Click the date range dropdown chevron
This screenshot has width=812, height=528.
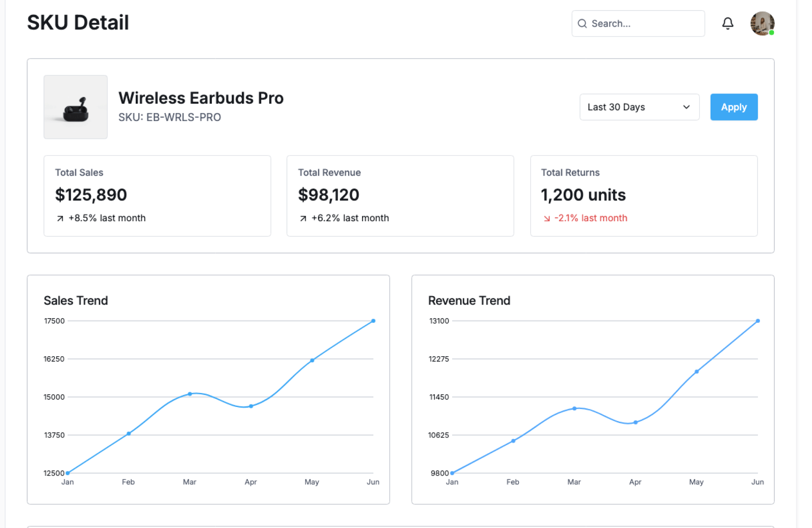coord(686,107)
